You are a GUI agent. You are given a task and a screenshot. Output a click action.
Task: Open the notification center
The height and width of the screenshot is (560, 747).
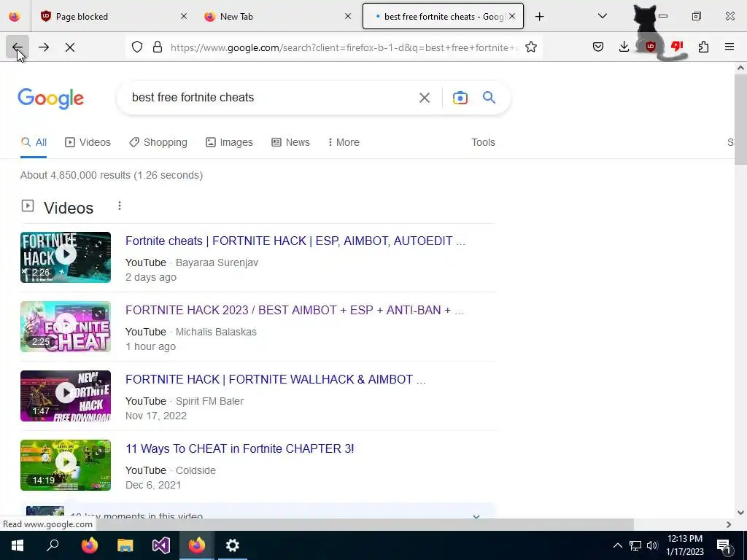[x=724, y=546]
